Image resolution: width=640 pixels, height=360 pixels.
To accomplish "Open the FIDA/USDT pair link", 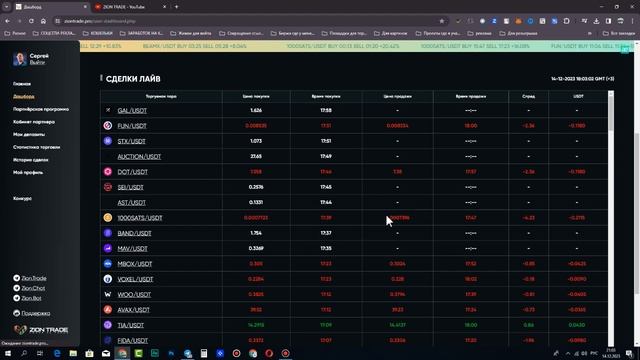I will [x=133, y=340].
